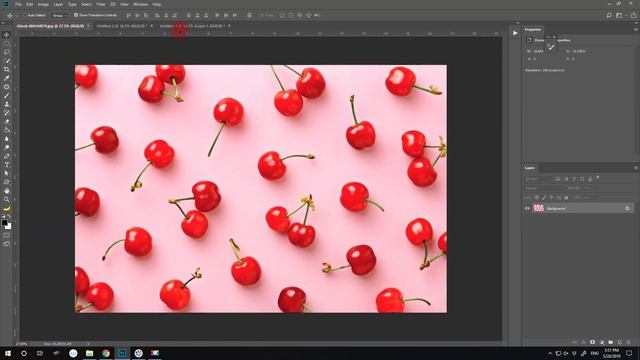Create a new group folder in Layers panel

click(x=611, y=342)
